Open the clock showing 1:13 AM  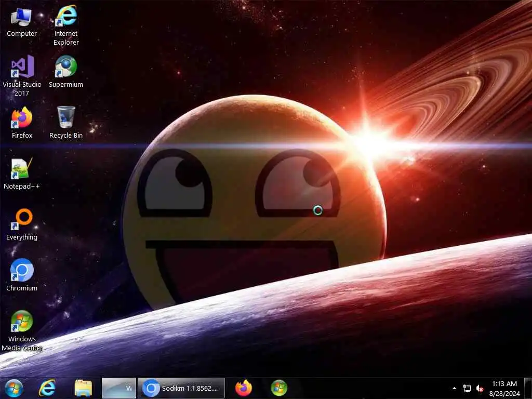tap(504, 389)
